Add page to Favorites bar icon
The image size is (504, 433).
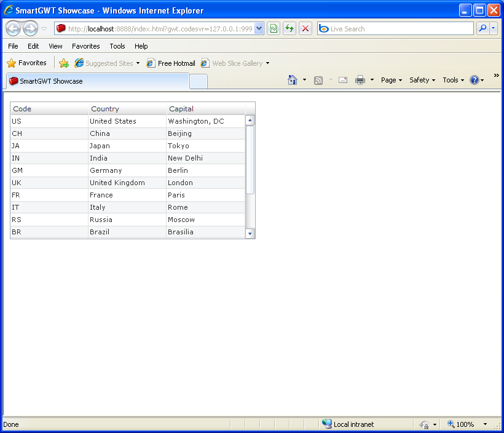pyautogui.click(x=64, y=63)
